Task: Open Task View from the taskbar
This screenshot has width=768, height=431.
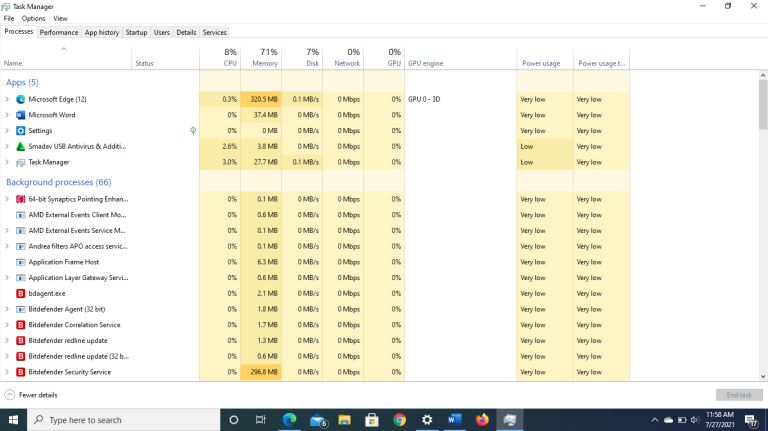Action: click(x=261, y=420)
